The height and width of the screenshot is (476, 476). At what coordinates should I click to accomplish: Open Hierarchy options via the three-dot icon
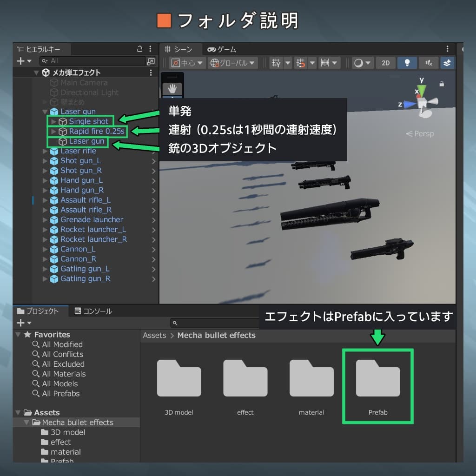tap(150, 49)
